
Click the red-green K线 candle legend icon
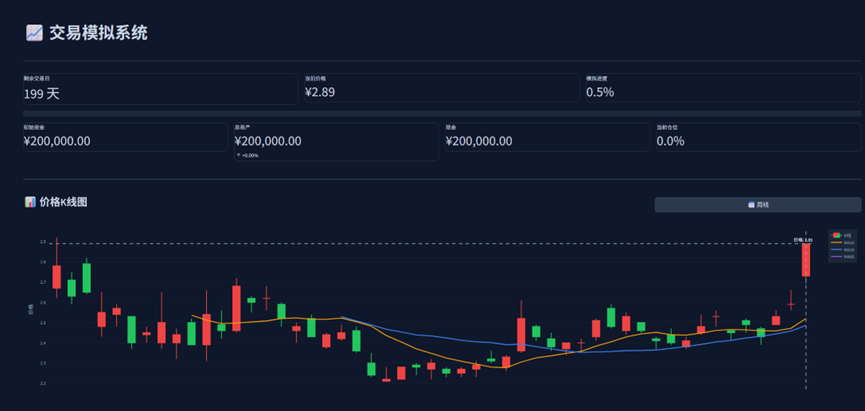[836, 235]
